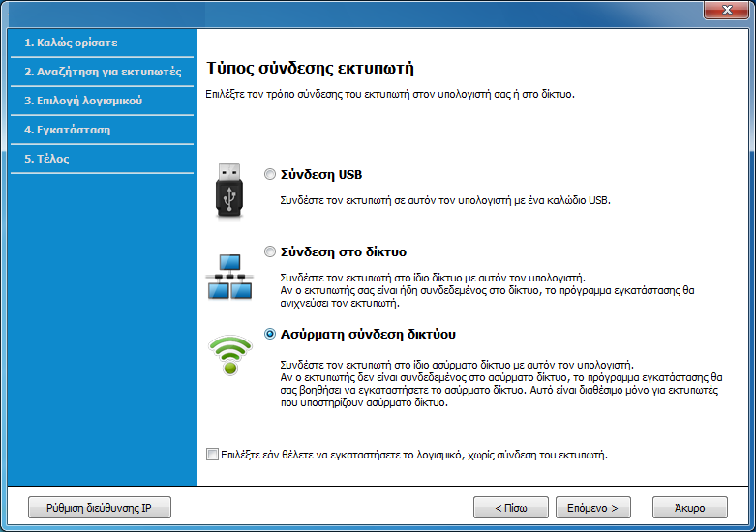Screen dimensions: 756x532
Task: Click the green Wi-Fi signal icon
Action: pos(230,355)
